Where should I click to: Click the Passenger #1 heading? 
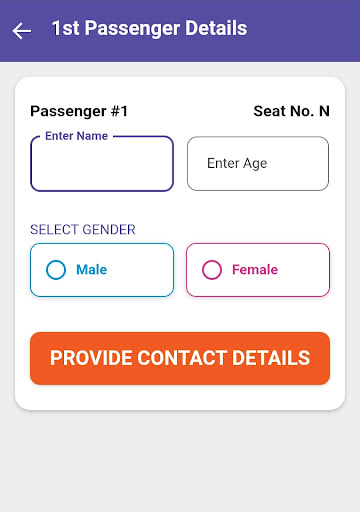[79, 111]
